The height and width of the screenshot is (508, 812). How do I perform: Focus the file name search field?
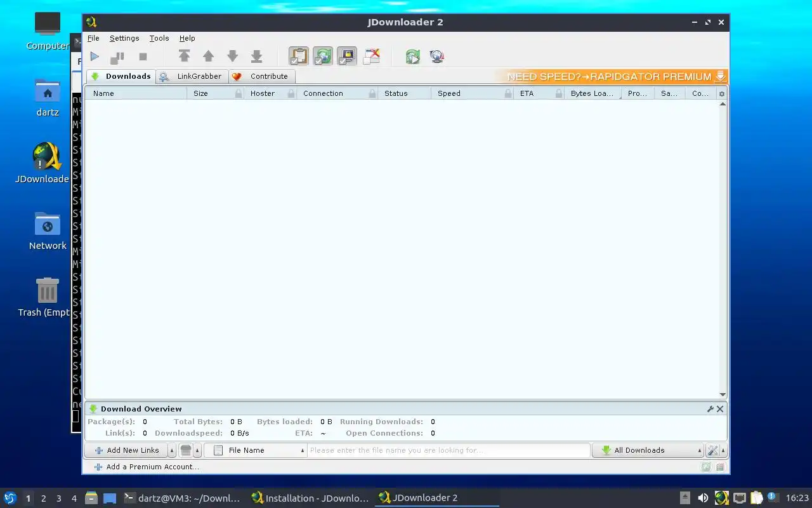[x=449, y=450]
